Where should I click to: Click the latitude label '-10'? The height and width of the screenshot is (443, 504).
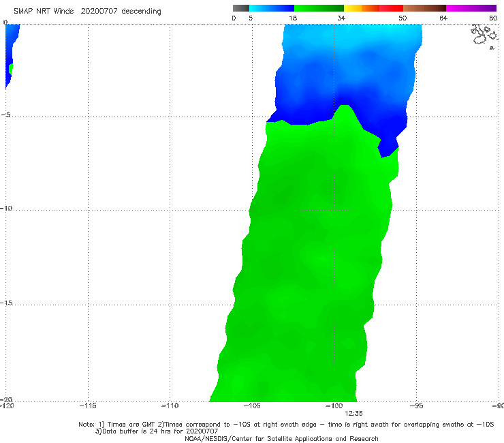[x=6, y=208]
